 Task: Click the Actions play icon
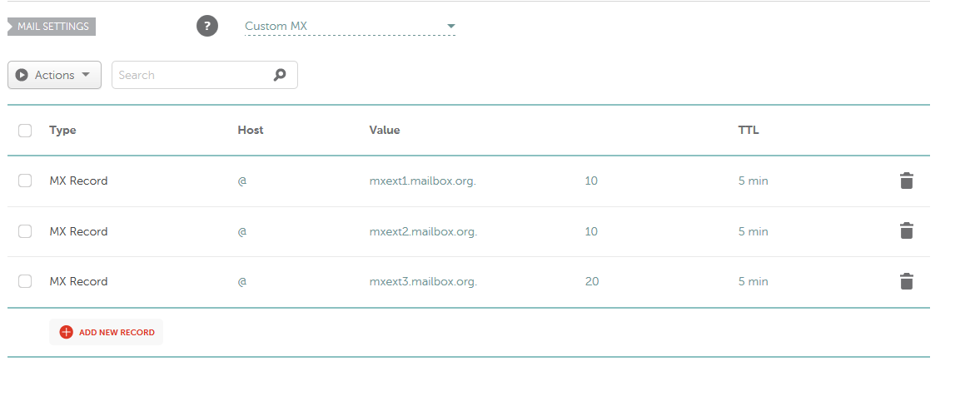22,75
